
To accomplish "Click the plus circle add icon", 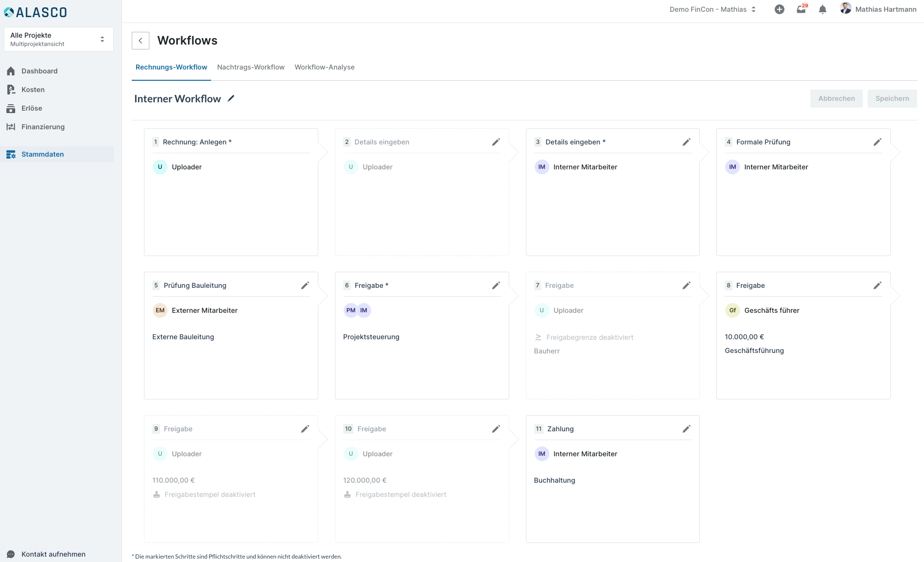I will [779, 9].
